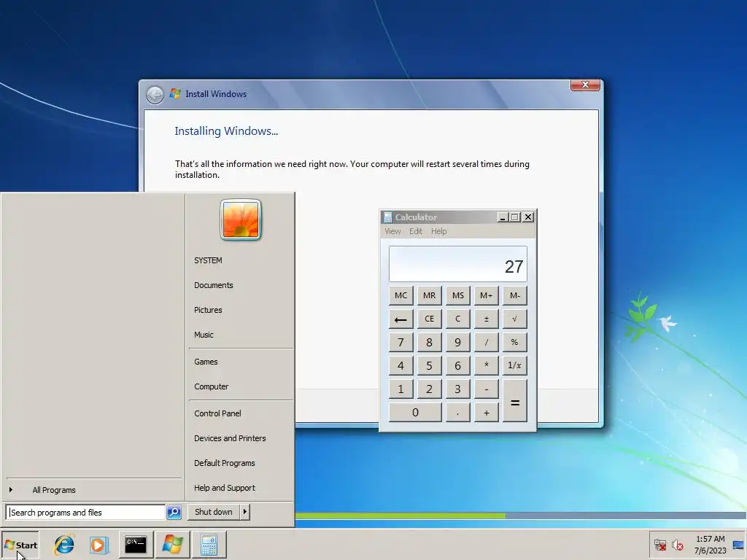The width and height of the screenshot is (747, 560).
Task: Click the MR memory recall button
Action: click(x=429, y=296)
